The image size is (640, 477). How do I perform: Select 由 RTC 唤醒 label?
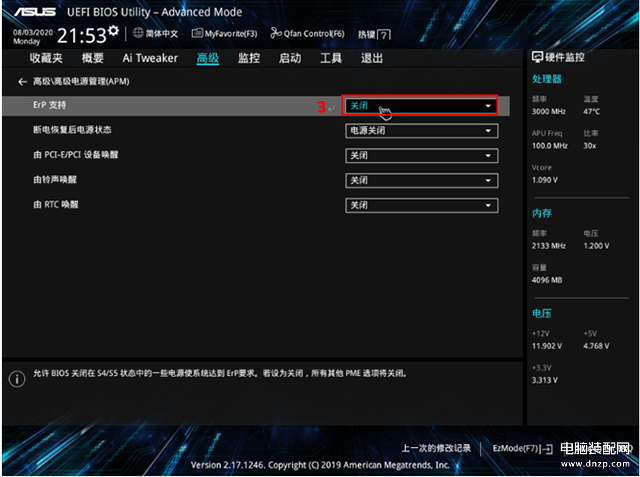coord(56,204)
